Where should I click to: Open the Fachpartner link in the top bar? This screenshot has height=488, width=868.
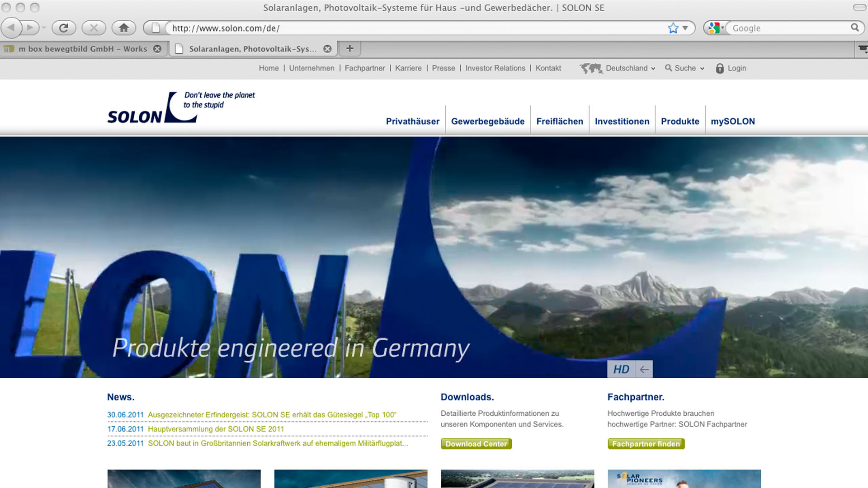(365, 68)
